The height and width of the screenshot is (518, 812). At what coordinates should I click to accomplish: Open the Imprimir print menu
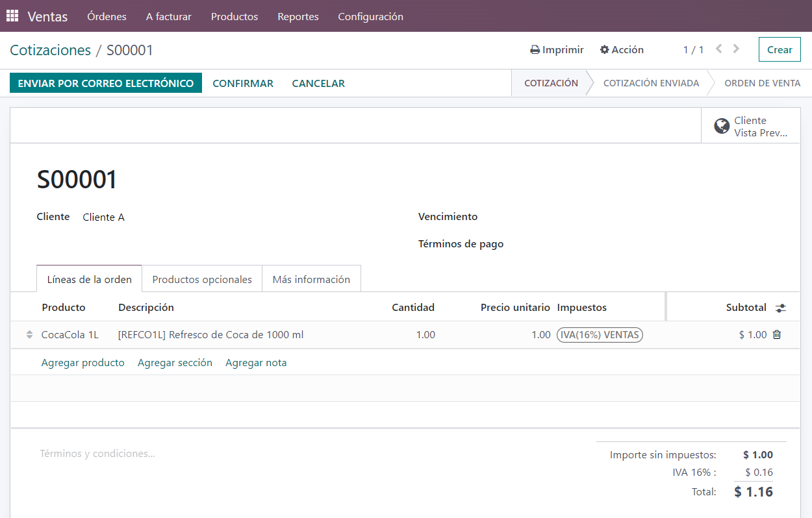tap(557, 50)
